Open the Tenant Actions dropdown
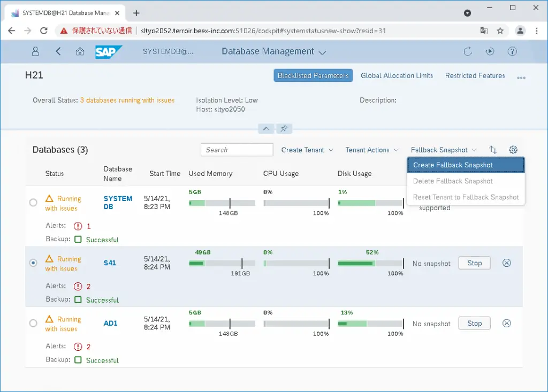The height and width of the screenshot is (392, 548). point(372,150)
